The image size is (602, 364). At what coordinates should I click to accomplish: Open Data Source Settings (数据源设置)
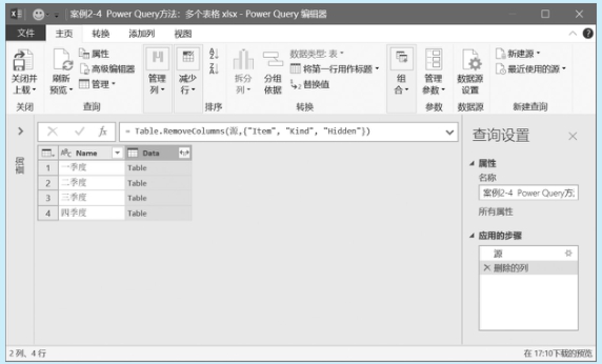click(x=470, y=63)
